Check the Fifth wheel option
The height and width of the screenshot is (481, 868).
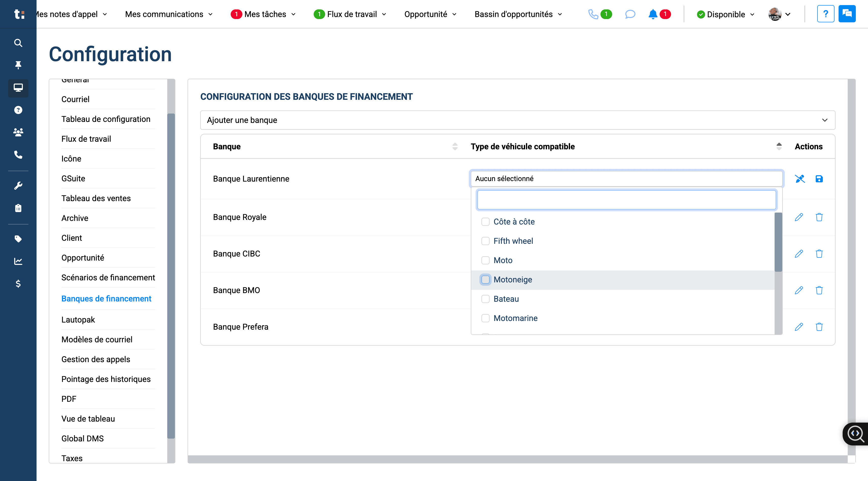485,241
